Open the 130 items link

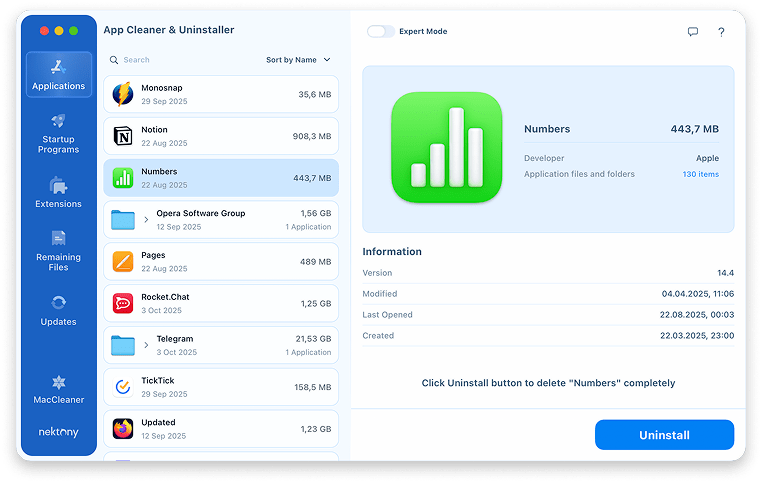tap(700, 174)
